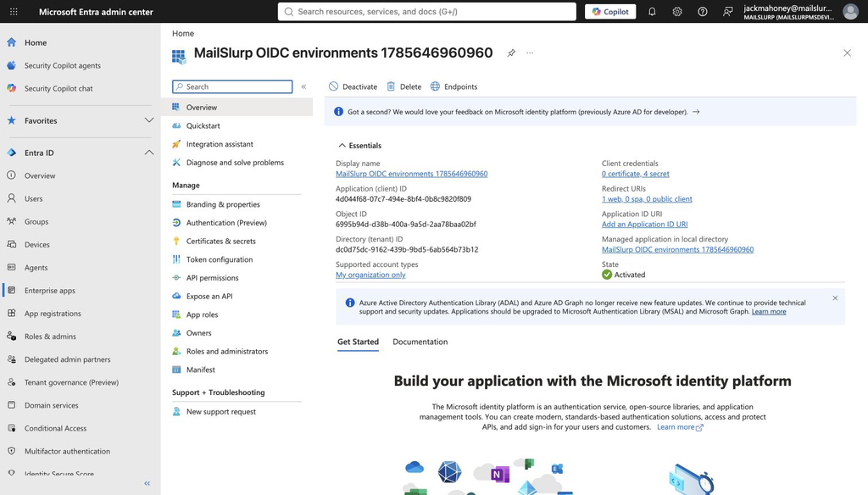Screen dimensions: 868x495
Task: Open the user account avatar
Action: (x=850, y=12)
